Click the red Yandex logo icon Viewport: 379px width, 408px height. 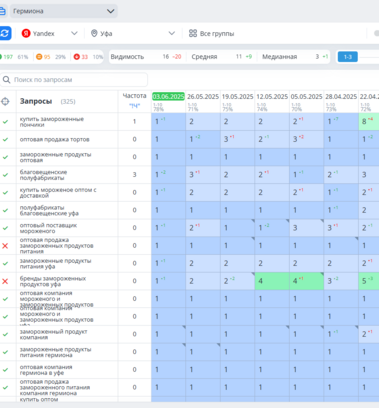(x=26, y=33)
